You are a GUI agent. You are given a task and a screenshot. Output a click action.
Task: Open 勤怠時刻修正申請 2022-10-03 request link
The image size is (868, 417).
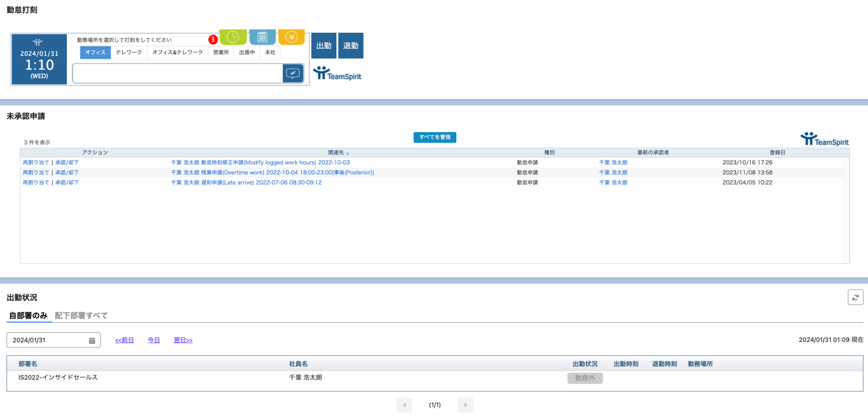[260, 163]
